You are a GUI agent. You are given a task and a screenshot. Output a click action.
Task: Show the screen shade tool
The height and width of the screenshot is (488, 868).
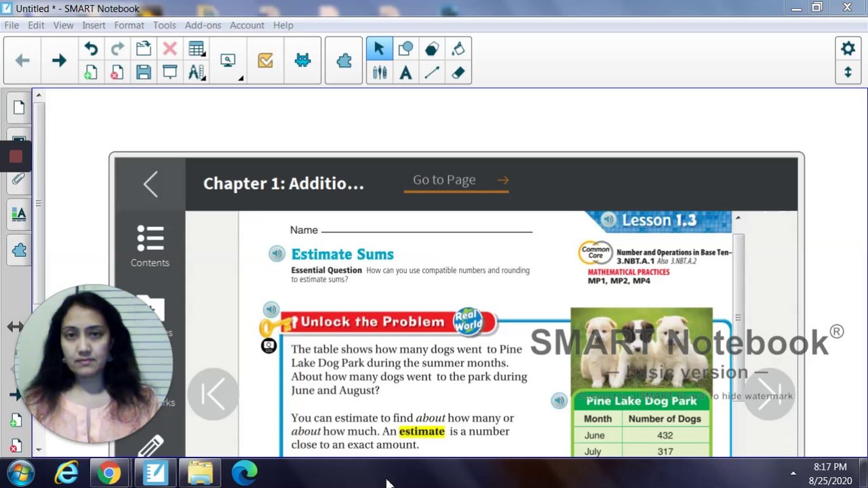pos(170,73)
